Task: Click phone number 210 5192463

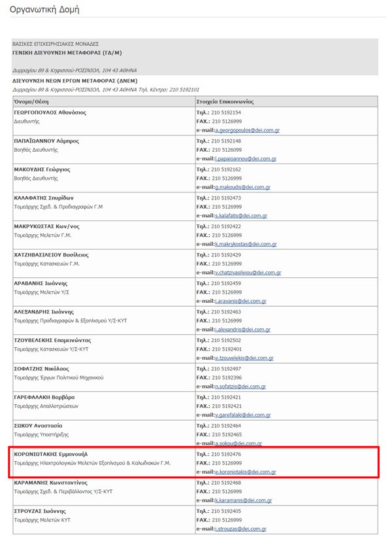Action: pos(226,311)
